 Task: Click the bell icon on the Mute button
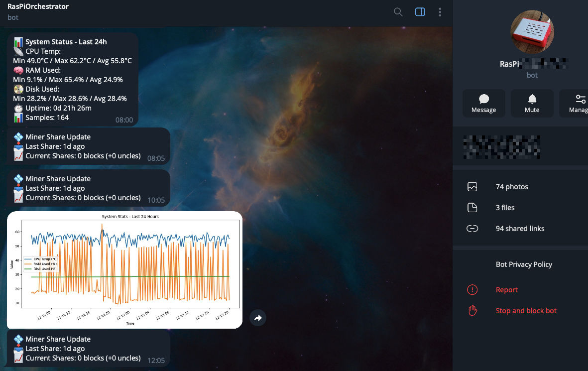[532, 99]
